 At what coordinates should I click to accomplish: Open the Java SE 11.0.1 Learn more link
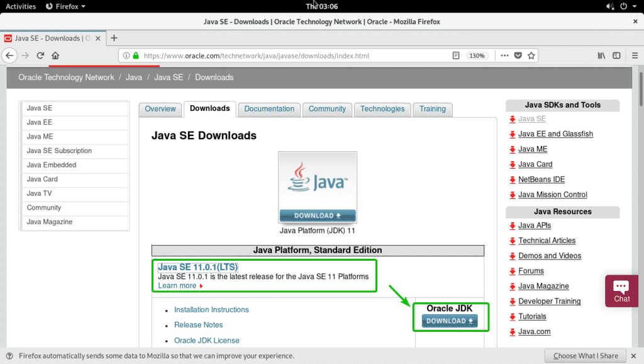[176, 285]
